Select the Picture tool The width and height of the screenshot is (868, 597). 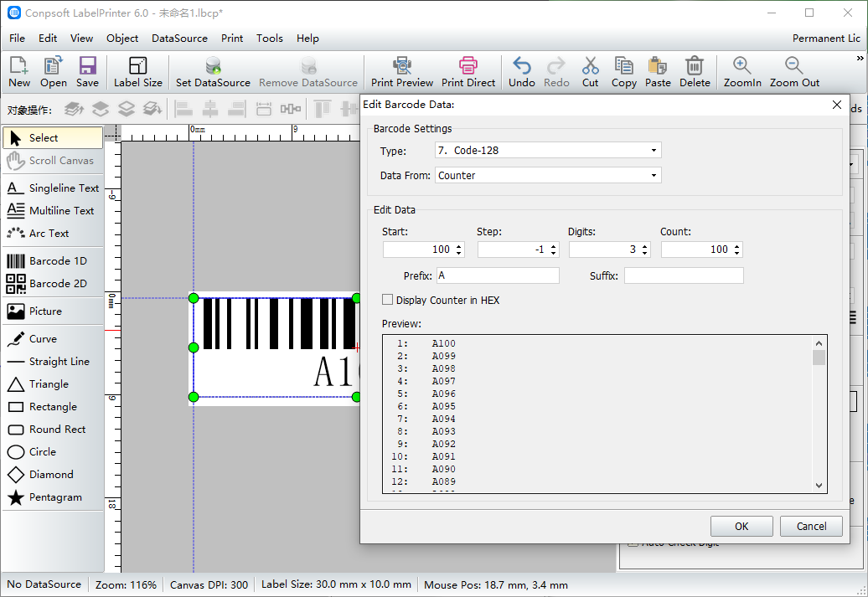[x=53, y=311]
